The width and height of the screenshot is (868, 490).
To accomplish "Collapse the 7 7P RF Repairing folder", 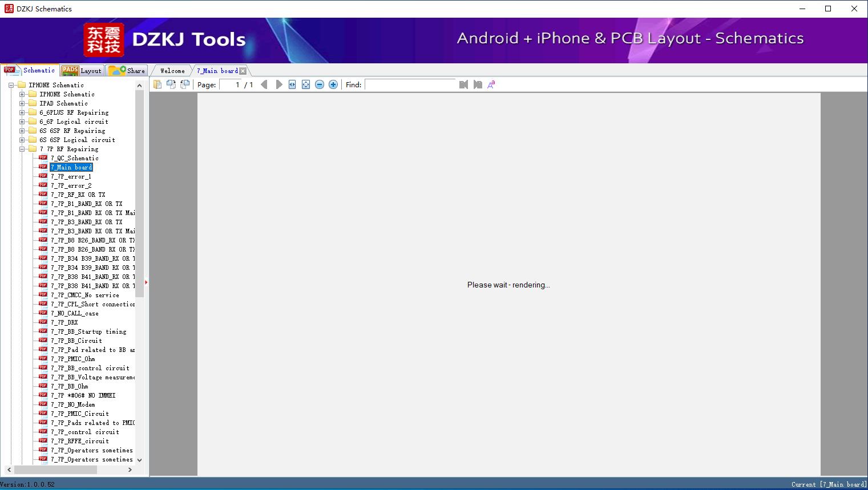I will [22, 149].
